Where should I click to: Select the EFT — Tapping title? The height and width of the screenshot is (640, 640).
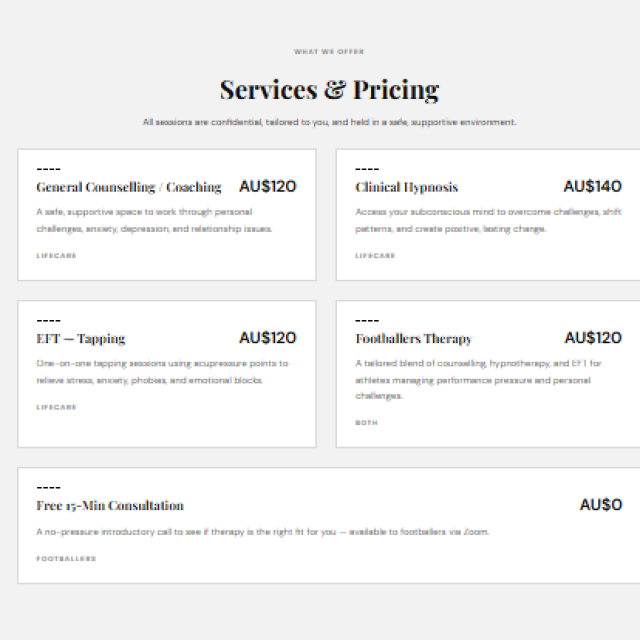(x=81, y=339)
